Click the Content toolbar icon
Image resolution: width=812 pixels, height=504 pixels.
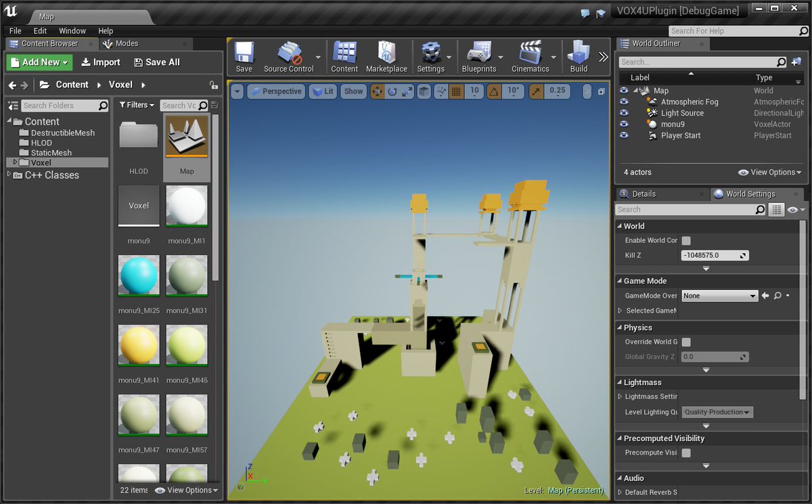tap(344, 57)
